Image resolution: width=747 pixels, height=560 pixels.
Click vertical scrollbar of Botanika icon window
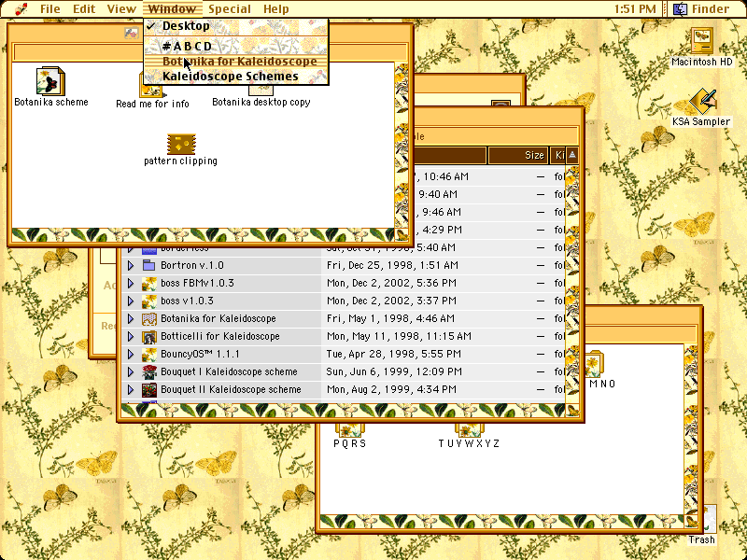click(x=402, y=146)
